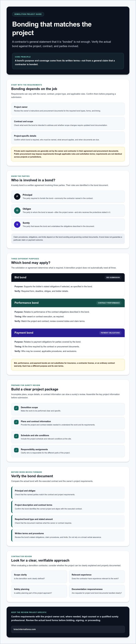The height and width of the screenshot is (644, 136).
Task: Click the Obligee "O" circle icon
Action: (17, 211)
